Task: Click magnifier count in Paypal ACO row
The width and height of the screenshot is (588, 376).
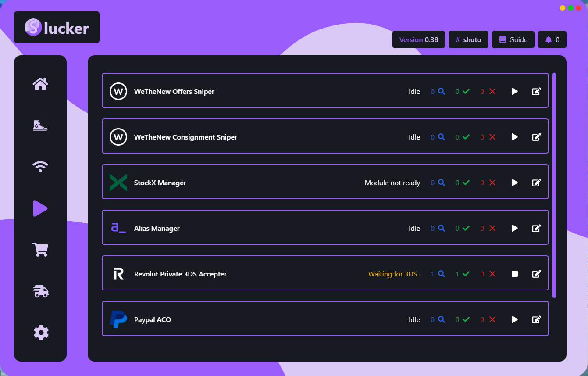Action: point(438,319)
